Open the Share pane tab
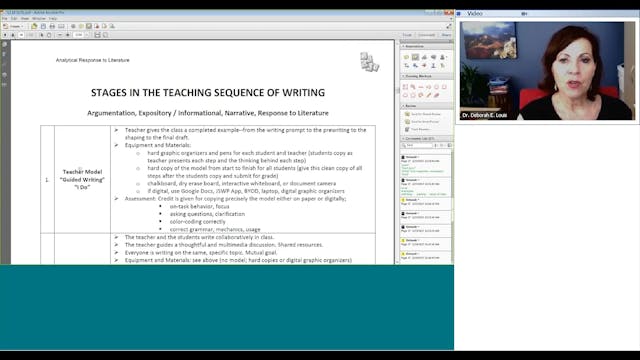 coord(446,35)
